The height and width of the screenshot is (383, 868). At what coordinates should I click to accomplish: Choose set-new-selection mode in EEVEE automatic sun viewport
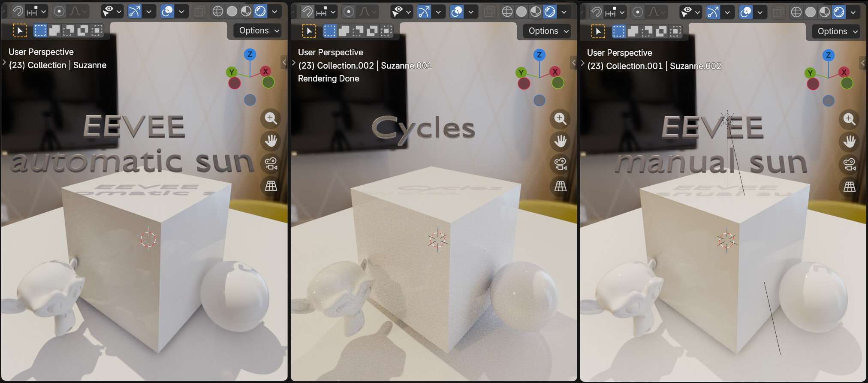(40, 30)
